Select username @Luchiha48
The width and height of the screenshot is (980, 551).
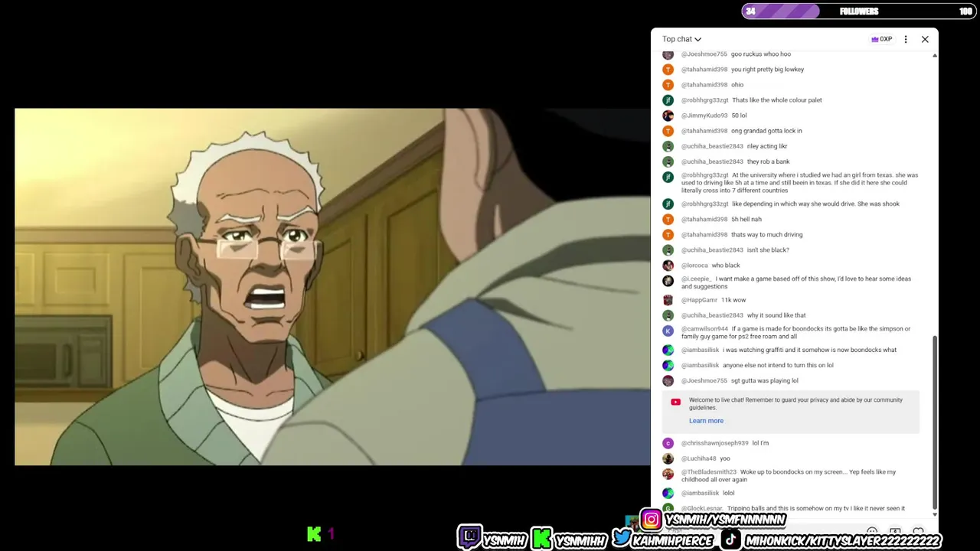coord(698,458)
